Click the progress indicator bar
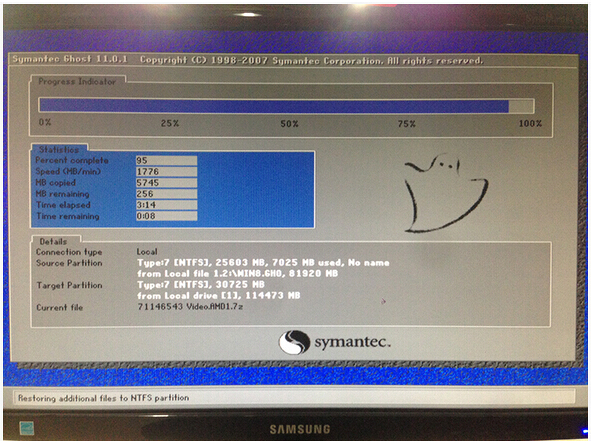The image size is (591, 443). (x=286, y=106)
